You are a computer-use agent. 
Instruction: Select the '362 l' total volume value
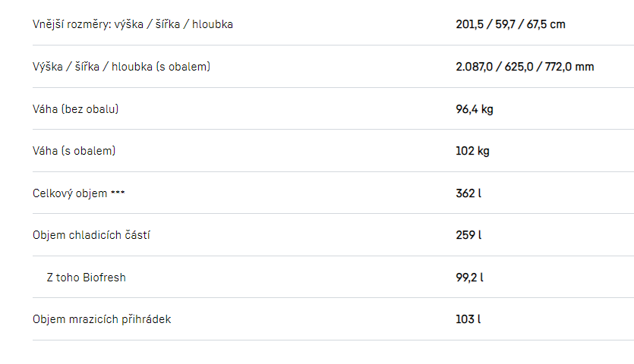click(x=468, y=193)
